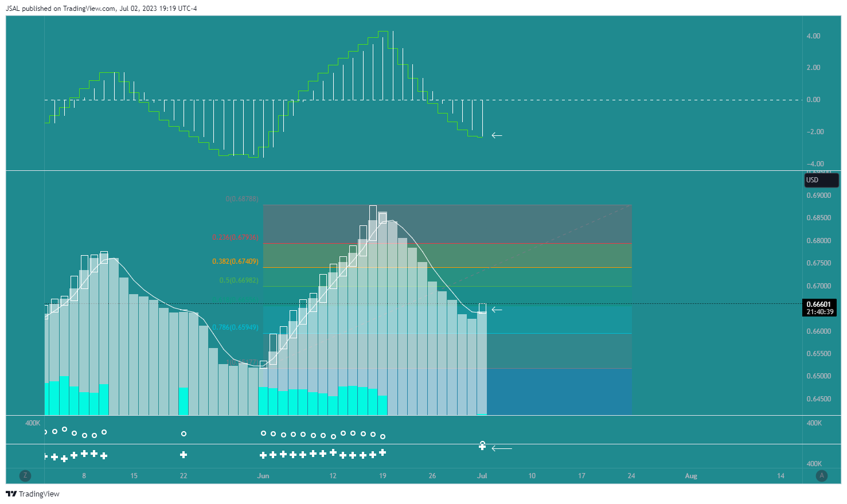The image size is (847, 504).
Task: Click −2.00 on the oscillator scale
Action: click(x=815, y=132)
